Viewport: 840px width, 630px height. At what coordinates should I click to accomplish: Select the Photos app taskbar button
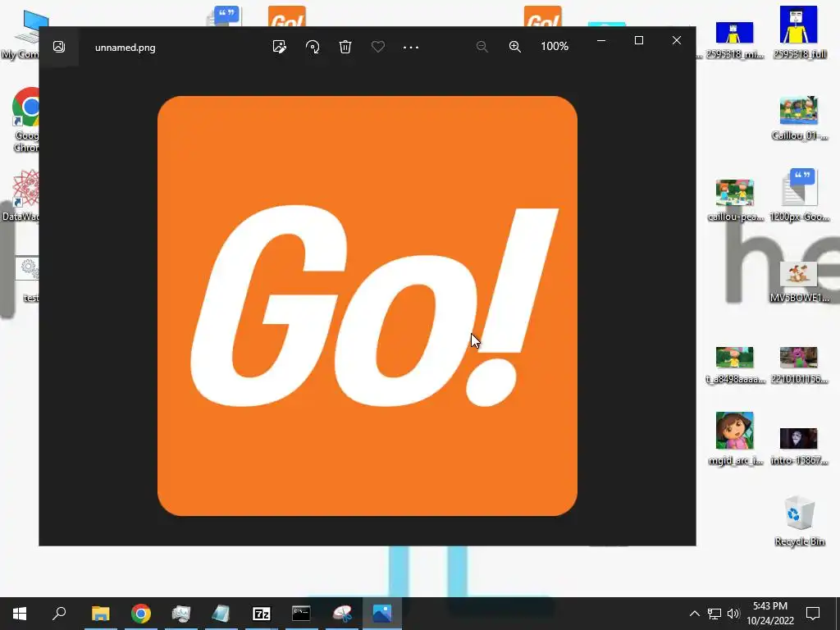point(382,614)
